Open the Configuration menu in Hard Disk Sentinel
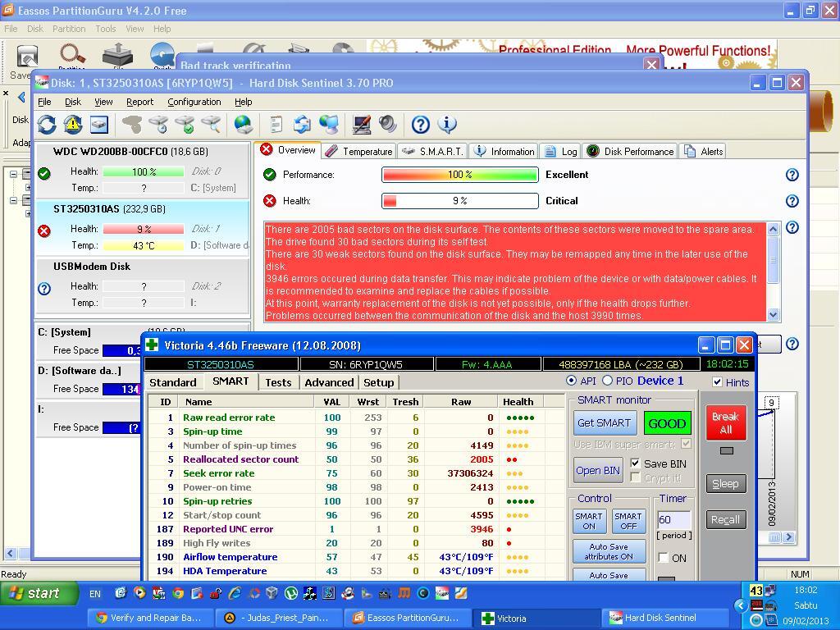This screenshot has width=840, height=630. [194, 102]
